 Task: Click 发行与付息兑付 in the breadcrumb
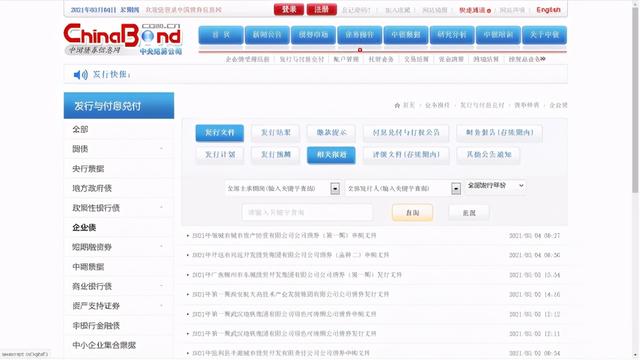(482, 105)
